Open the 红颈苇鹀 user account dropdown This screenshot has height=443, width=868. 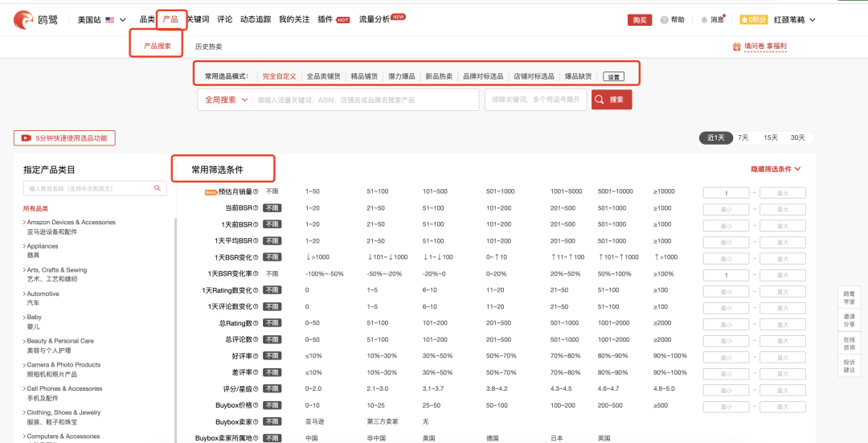point(794,20)
